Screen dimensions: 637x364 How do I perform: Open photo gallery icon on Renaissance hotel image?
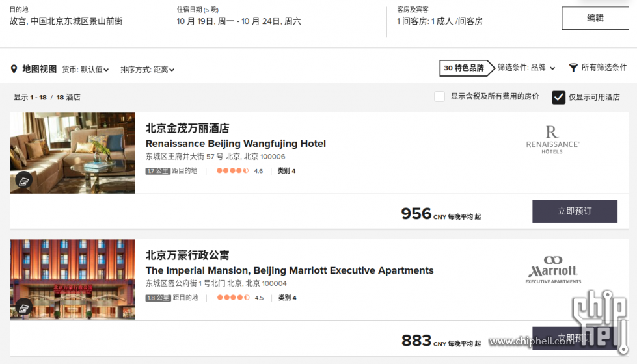tap(23, 181)
